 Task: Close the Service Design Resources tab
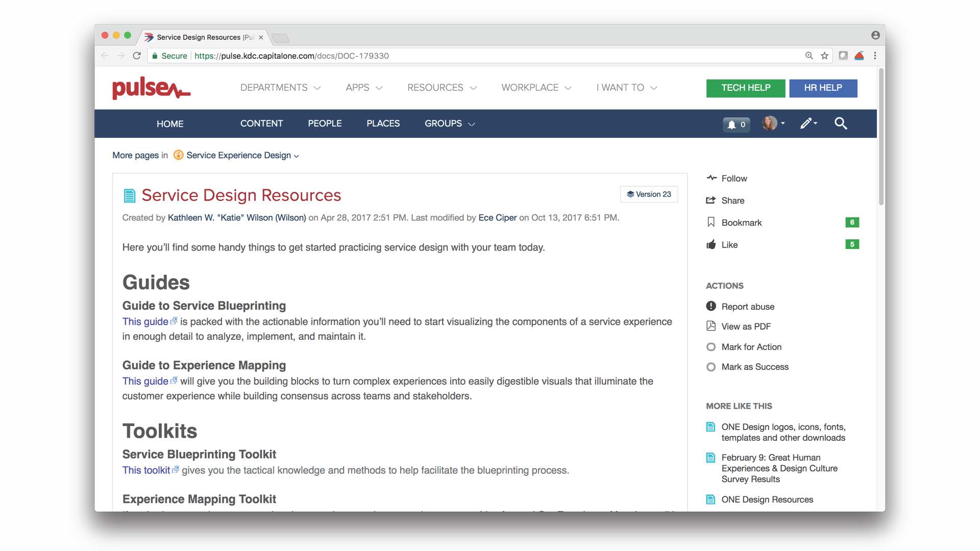261,37
